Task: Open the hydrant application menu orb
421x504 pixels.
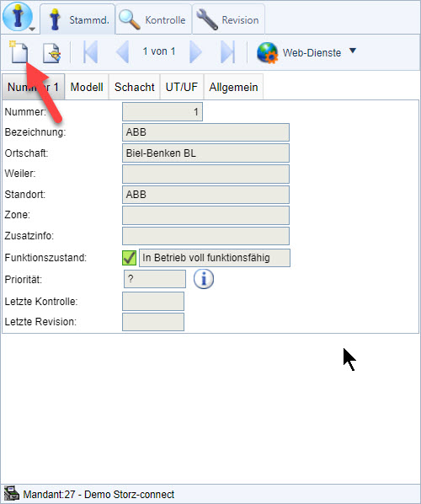Action: 18,17
